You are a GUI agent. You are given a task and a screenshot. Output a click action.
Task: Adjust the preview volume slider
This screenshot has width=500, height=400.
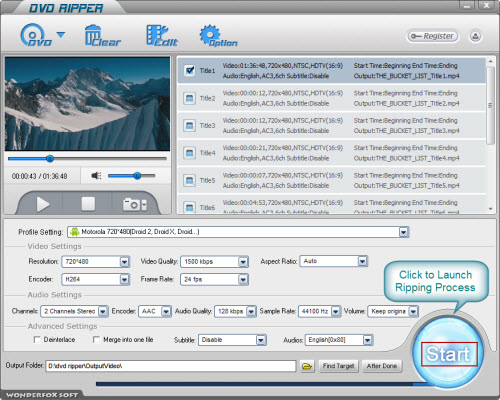[x=132, y=176]
